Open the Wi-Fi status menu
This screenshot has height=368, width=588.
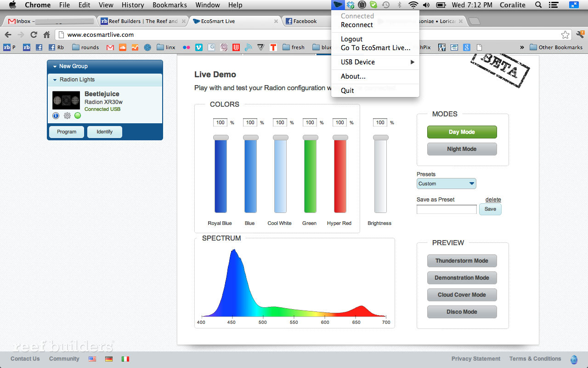point(413,5)
